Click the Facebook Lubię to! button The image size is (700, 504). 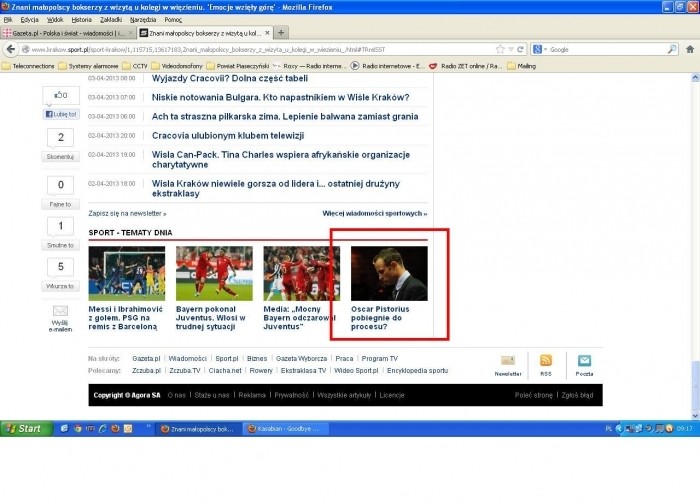tap(60, 115)
